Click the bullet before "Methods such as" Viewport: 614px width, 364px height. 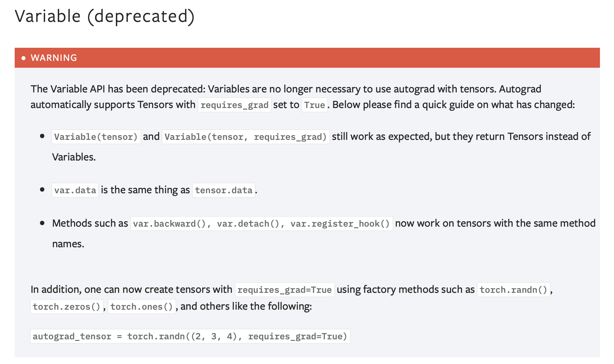(x=42, y=223)
